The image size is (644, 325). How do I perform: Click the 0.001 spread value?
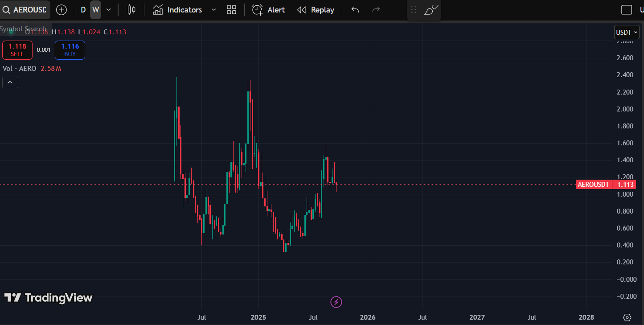point(44,50)
